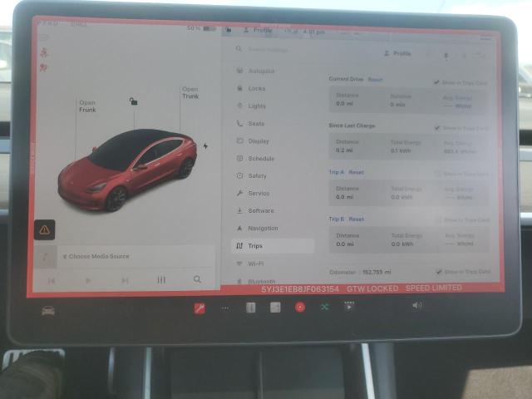Tap the GTW LOCKED label
Screen dimensions: 532x399
tap(372, 288)
